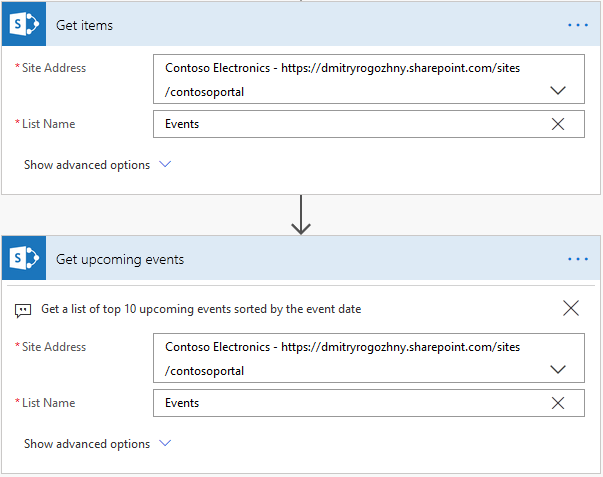Click the comment speech bubble icon
603x477 pixels.
click(23, 310)
